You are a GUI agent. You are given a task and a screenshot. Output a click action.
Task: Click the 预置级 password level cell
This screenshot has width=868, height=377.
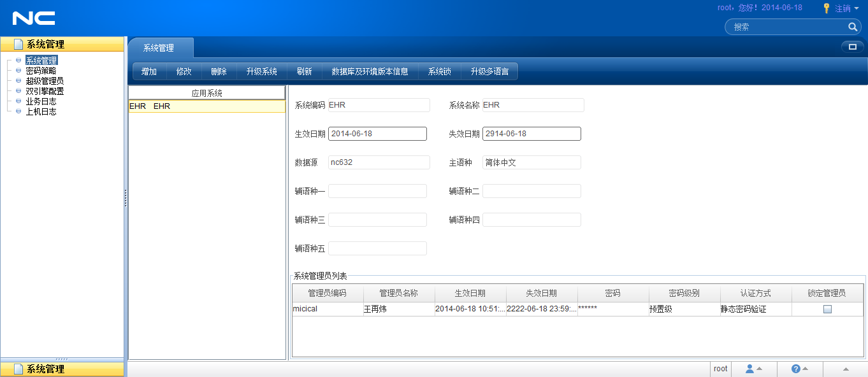coord(684,309)
